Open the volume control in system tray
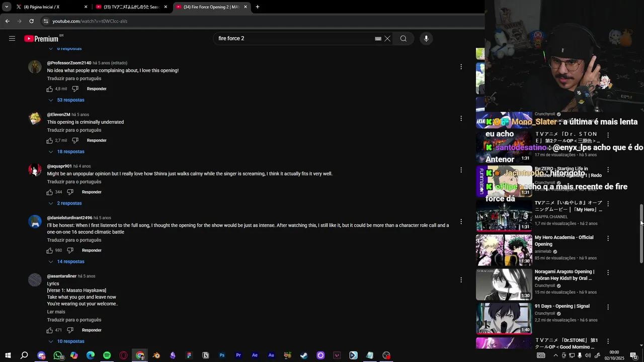The height and width of the screenshot is (362, 644). pyautogui.click(x=588, y=355)
